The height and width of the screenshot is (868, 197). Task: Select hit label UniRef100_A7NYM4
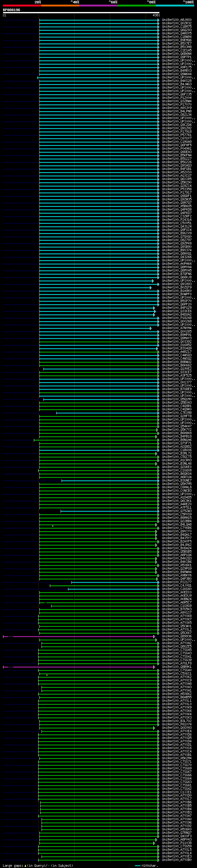coord(176,328)
